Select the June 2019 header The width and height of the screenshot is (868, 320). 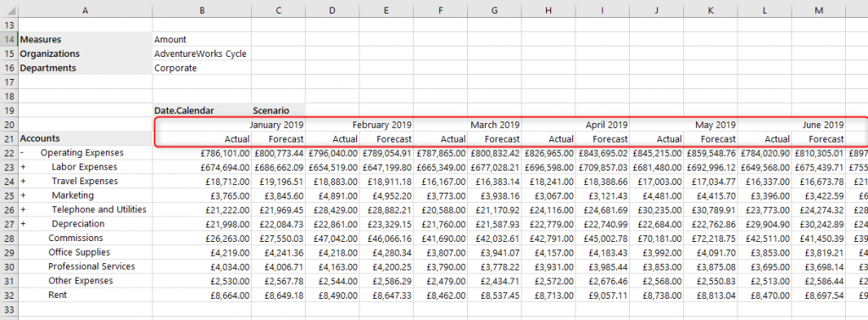pos(823,125)
